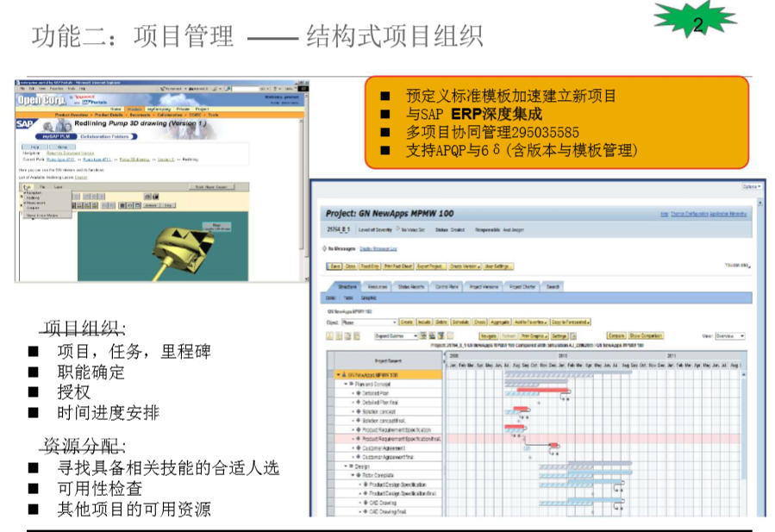775x532 pixels.
Task: Select the CAD Drawing task row
Action: (x=388, y=503)
